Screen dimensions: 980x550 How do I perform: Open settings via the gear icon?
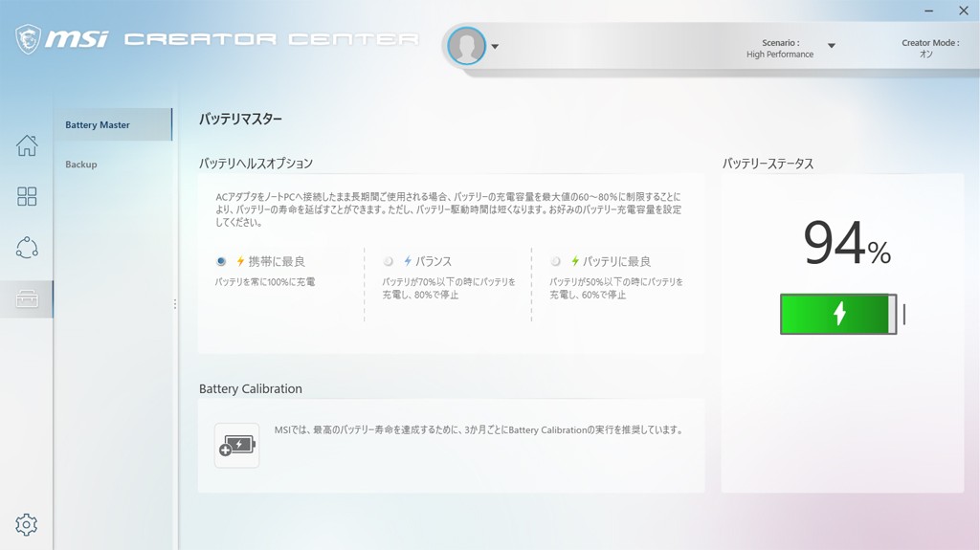tap(26, 524)
